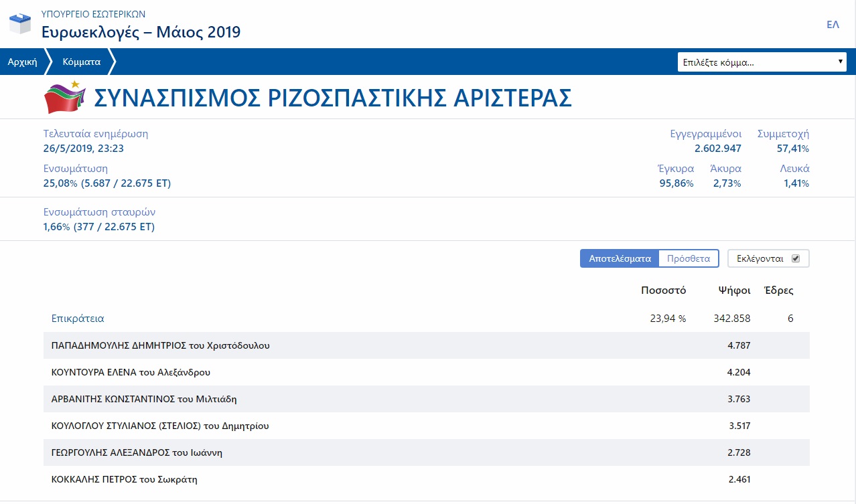Switch to the Πρόσθετα tab
This screenshot has height=504, width=856.
tap(688, 258)
